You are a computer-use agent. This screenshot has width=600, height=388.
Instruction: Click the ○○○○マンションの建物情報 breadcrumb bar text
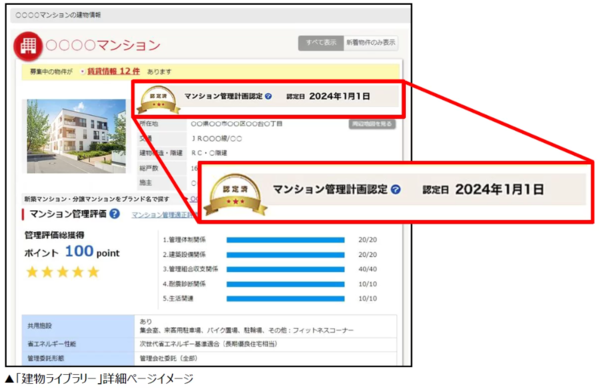tap(58, 15)
